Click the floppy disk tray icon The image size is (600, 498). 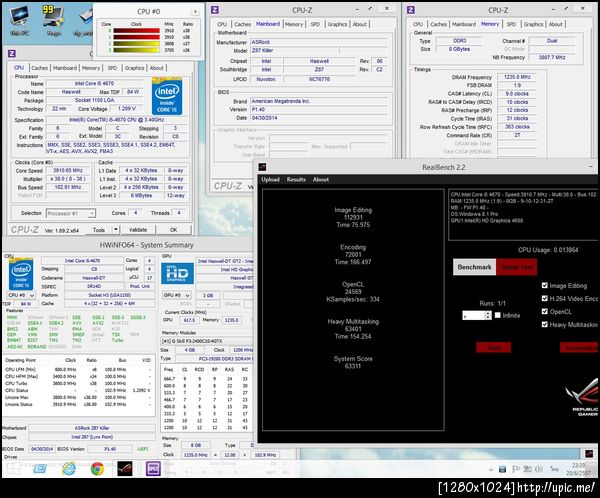click(x=503, y=469)
